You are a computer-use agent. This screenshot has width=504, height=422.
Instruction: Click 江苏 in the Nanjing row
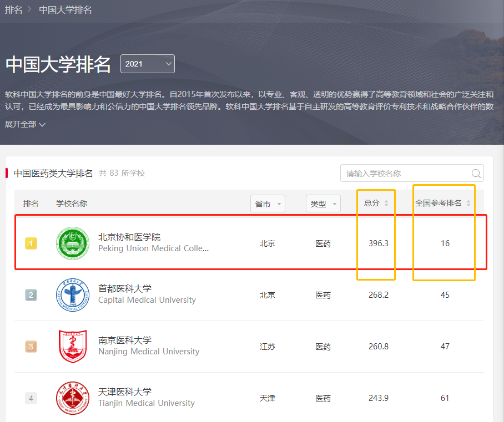(x=268, y=347)
